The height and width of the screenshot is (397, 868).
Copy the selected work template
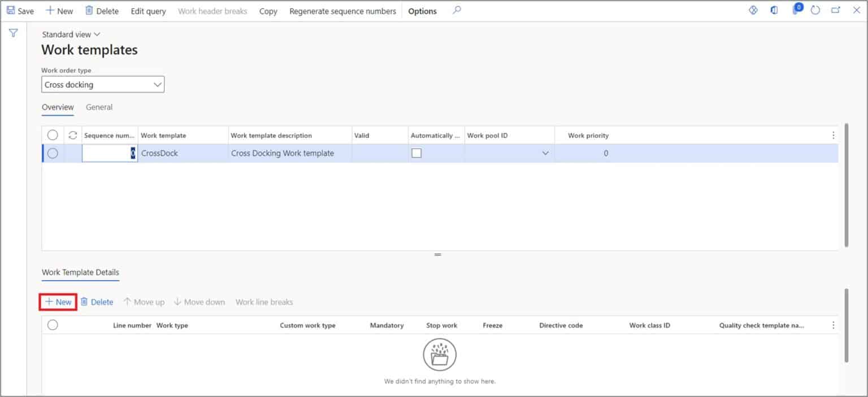point(268,11)
